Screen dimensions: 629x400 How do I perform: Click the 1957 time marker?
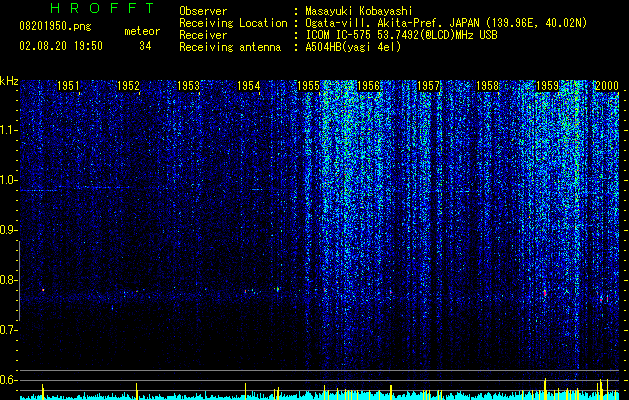428,85
